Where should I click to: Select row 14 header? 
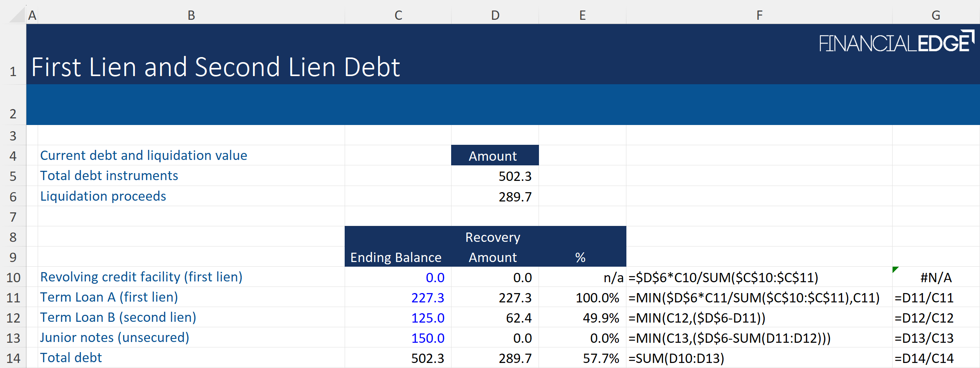point(13,358)
